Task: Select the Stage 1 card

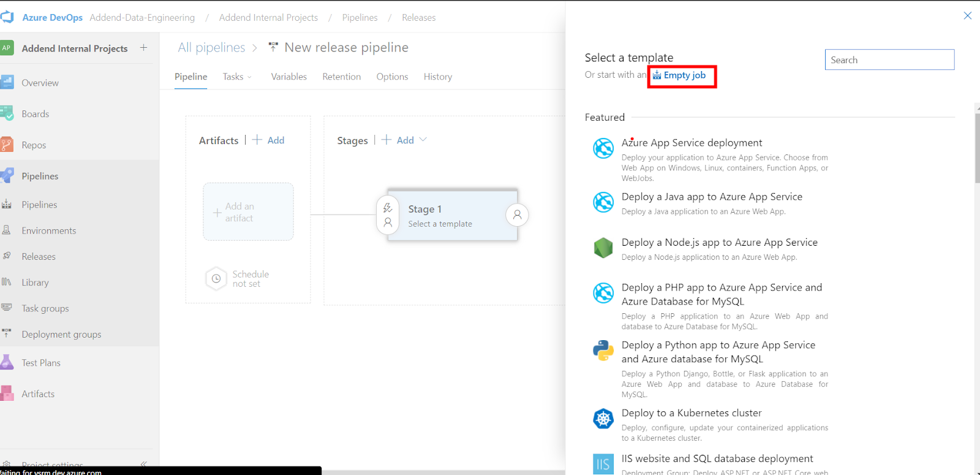Action: click(453, 215)
